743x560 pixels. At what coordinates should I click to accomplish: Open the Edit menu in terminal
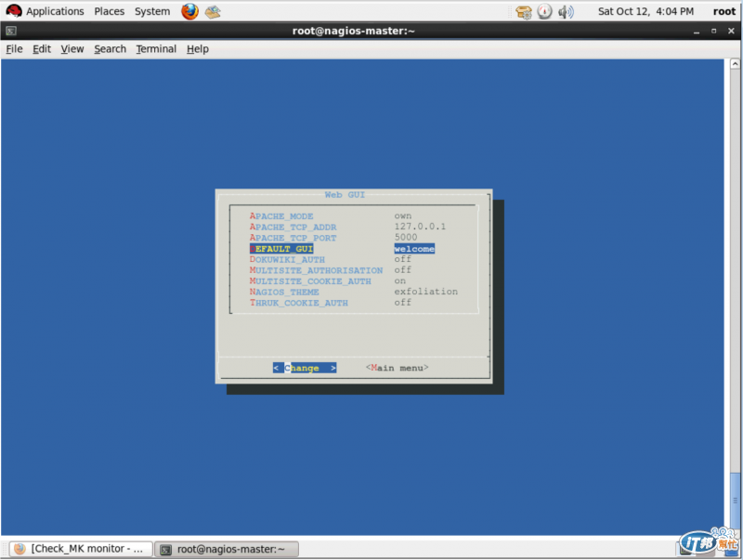pos(42,49)
